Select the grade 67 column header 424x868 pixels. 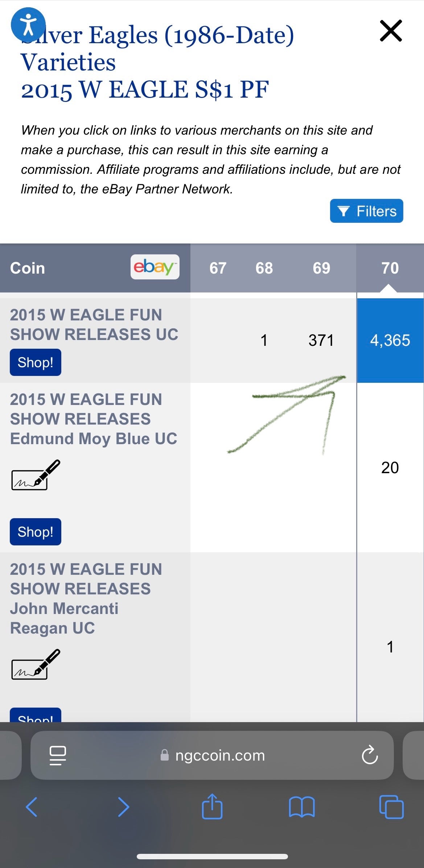(218, 268)
